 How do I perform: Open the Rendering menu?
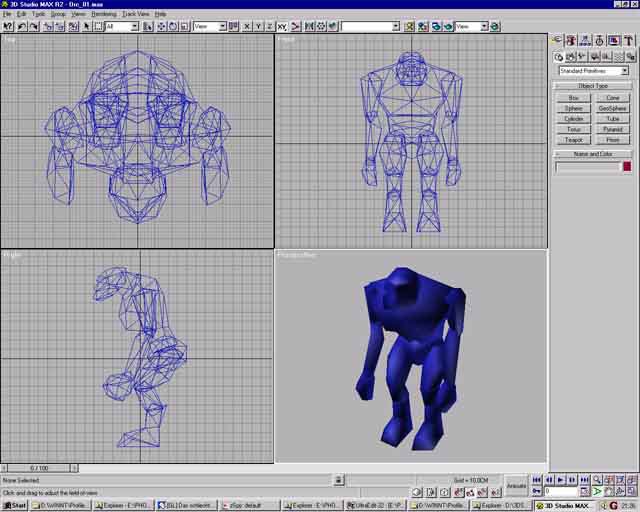[x=104, y=14]
